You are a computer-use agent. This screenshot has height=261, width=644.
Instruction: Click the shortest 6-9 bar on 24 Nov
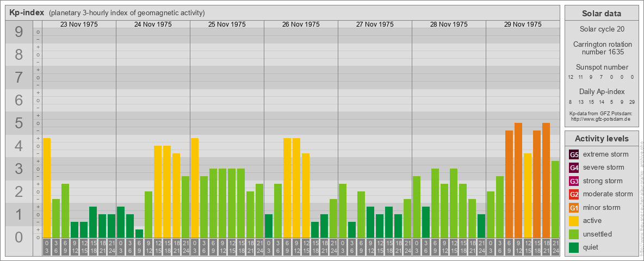pyautogui.click(x=139, y=233)
